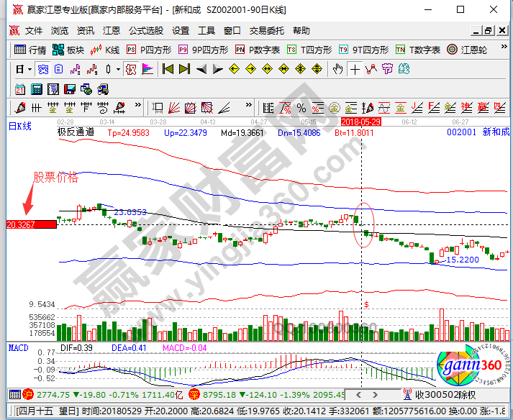Click the save floppy disk icon
This screenshot has width=513, height=420.
[70, 89]
